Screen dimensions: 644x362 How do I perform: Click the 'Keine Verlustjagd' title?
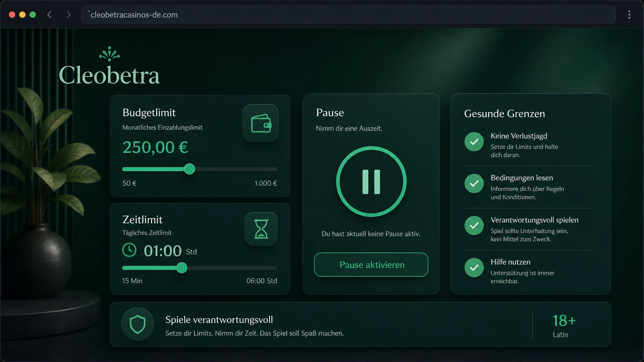click(x=519, y=136)
